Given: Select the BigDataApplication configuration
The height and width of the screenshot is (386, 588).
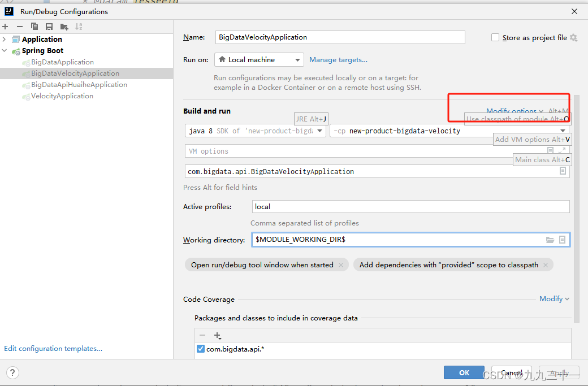Looking at the screenshot, I should click(x=62, y=62).
